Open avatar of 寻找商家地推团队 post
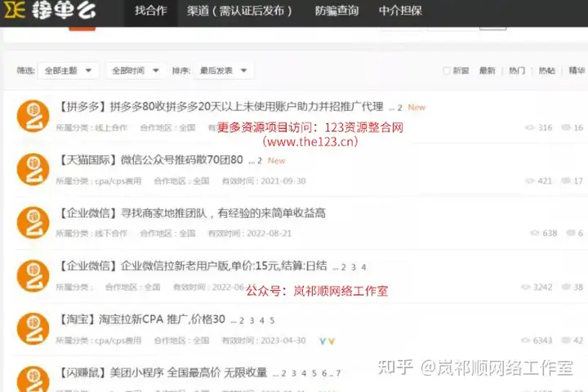Screen dimensions: 588x392 [x=33, y=222]
